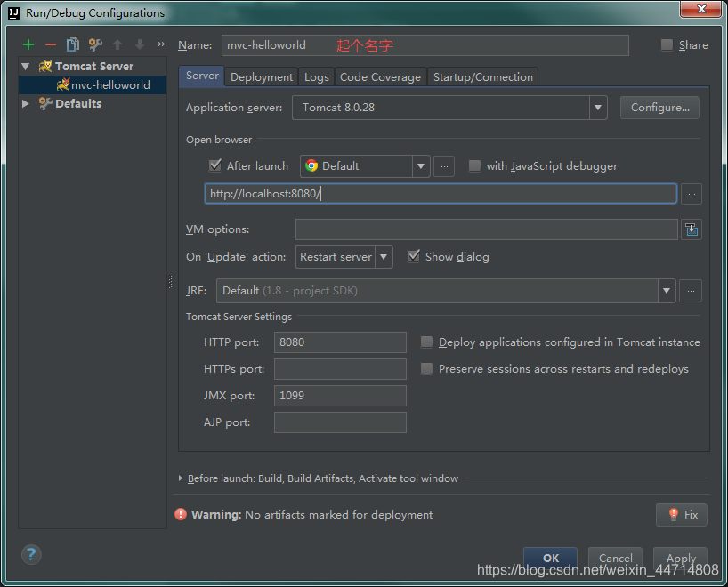The height and width of the screenshot is (587, 728).
Task: Switch to the Server tab
Action: pos(202,76)
